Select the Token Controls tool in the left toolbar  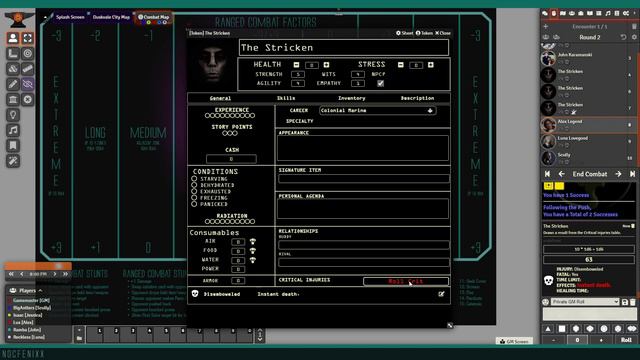pos(13,38)
